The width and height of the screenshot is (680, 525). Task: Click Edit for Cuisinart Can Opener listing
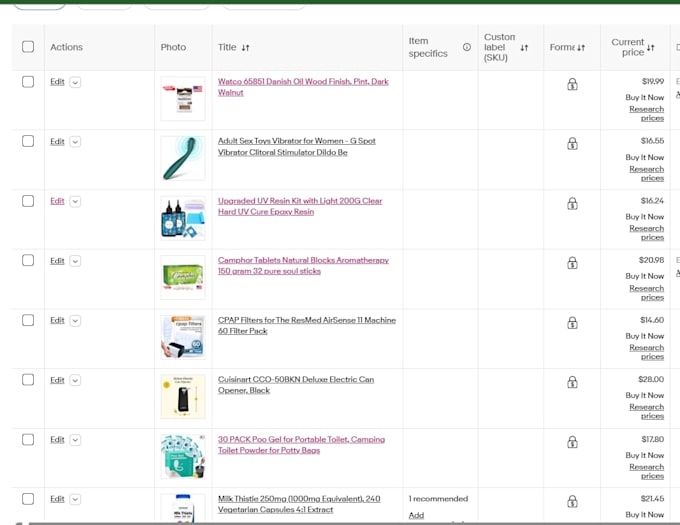click(57, 380)
